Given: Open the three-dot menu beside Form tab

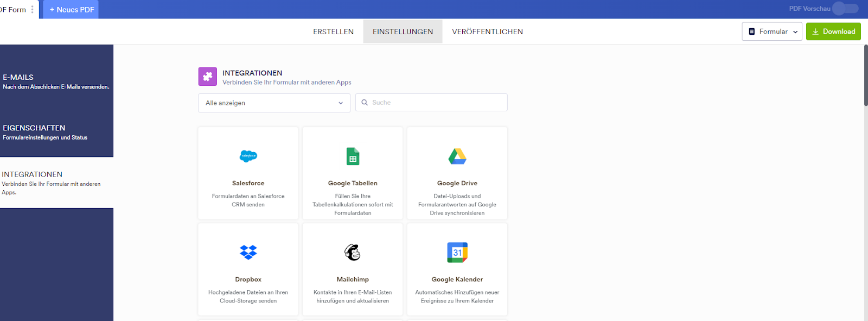Looking at the screenshot, I should [x=33, y=9].
